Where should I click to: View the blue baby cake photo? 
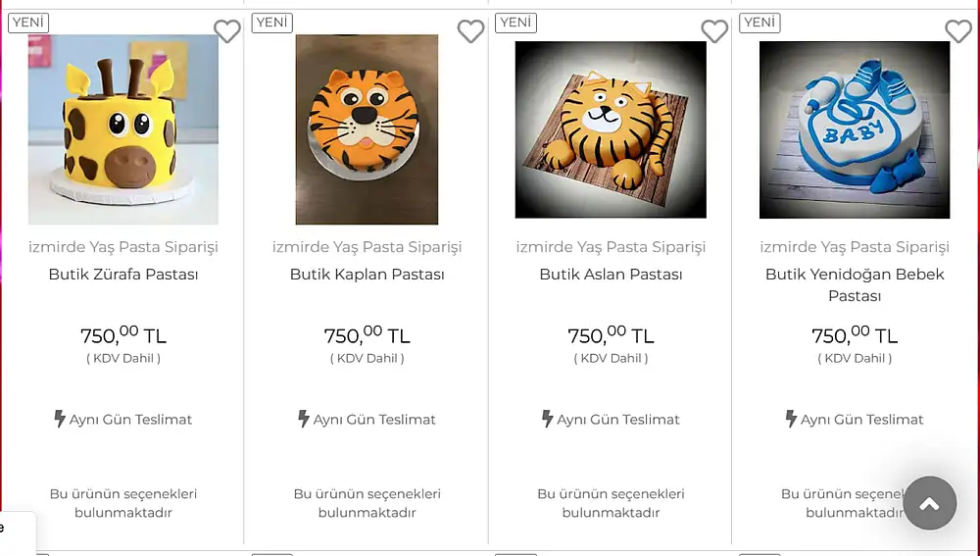click(855, 130)
